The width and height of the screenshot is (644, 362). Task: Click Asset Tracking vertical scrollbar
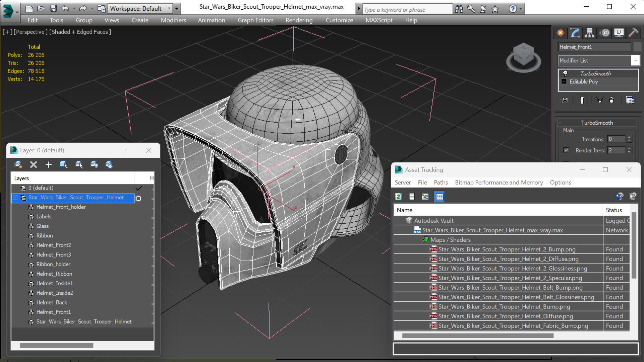[x=634, y=245]
